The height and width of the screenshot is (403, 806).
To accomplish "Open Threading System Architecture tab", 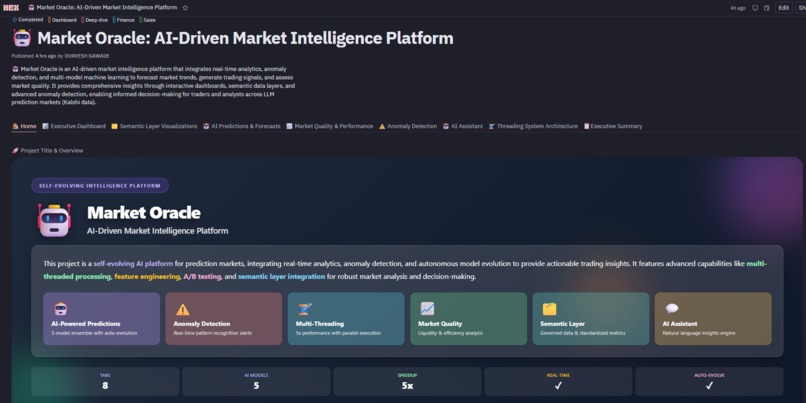I will coord(533,126).
